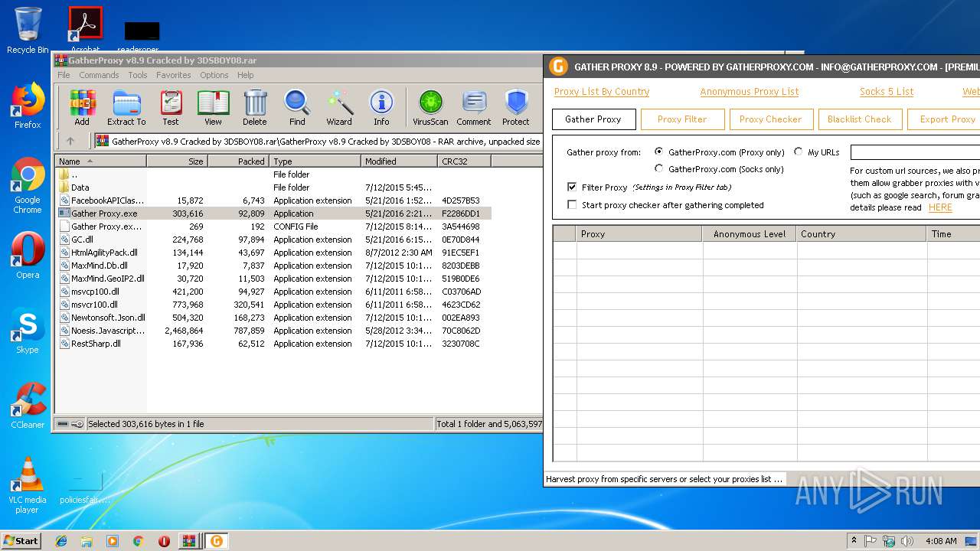Select the GC.dll file row
The height and width of the screenshot is (551, 980).
click(x=273, y=240)
